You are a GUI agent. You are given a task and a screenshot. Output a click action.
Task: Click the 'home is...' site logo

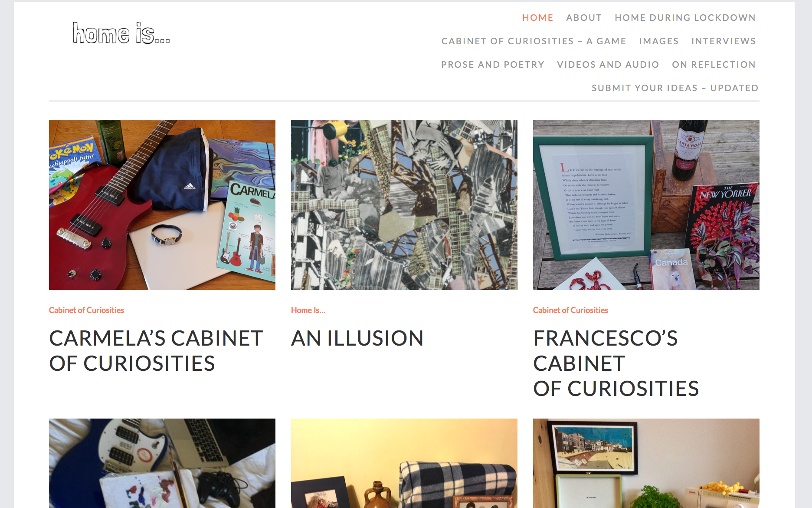[121, 33]
